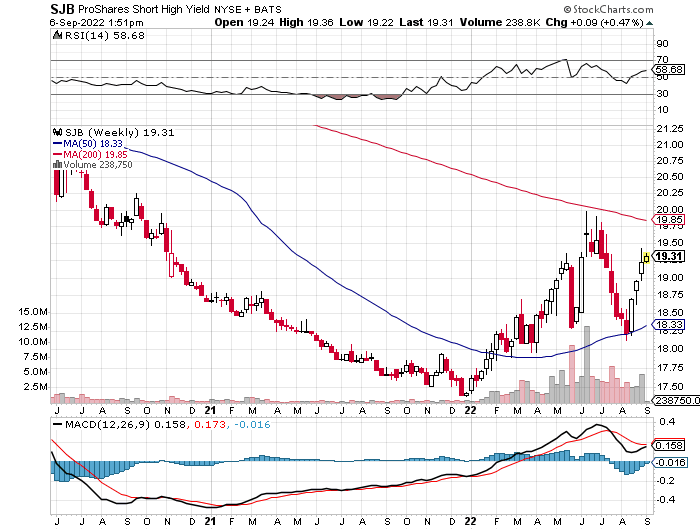Image resolution: width=700 pixels, height=530 pixels.
Task: Click the -0.016 histogram value tag
Action: (670, 463)
